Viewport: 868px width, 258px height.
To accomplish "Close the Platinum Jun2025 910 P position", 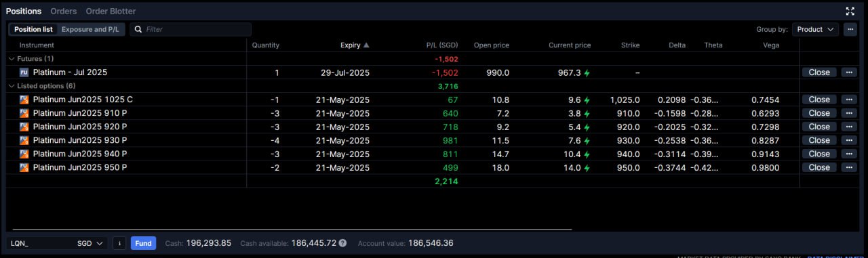I will 819,113.
